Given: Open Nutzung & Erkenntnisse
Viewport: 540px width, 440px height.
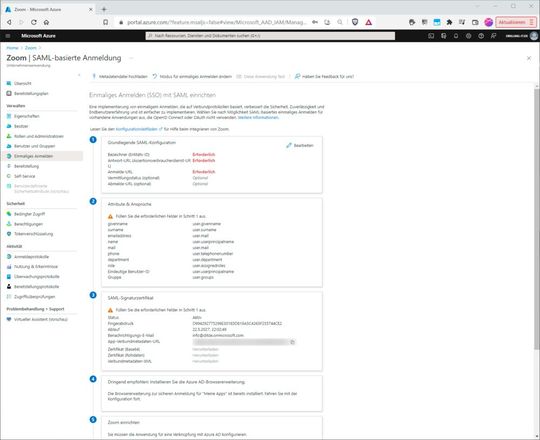Looking at the screenshot, I should [x=36, y=266].
